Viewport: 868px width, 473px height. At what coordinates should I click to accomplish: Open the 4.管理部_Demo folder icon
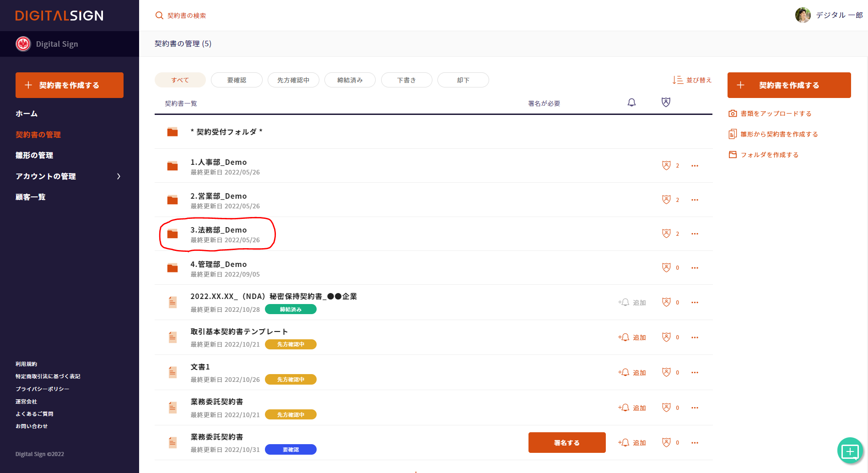click(173, 268)
